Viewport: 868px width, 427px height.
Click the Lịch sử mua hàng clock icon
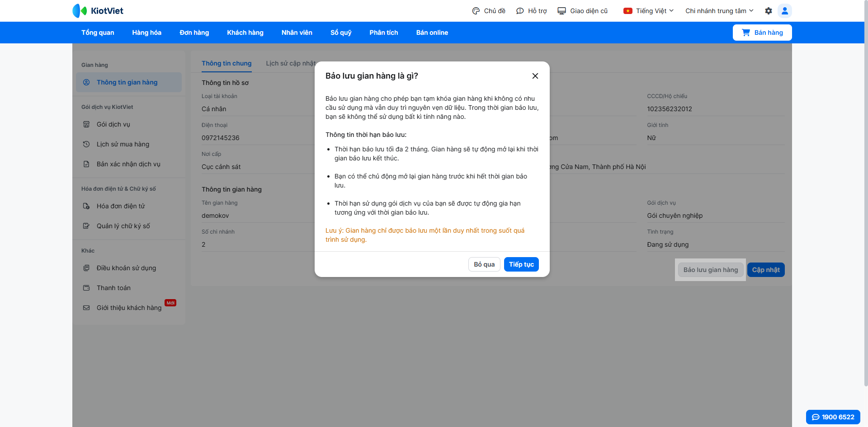tap(86, 144)
